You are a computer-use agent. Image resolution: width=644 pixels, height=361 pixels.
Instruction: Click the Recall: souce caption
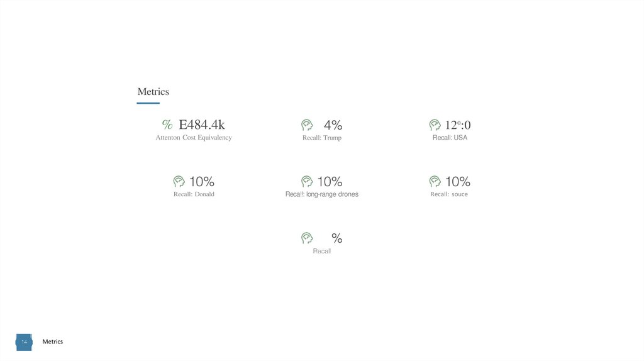pyautogui.click(x=449, y=194)
